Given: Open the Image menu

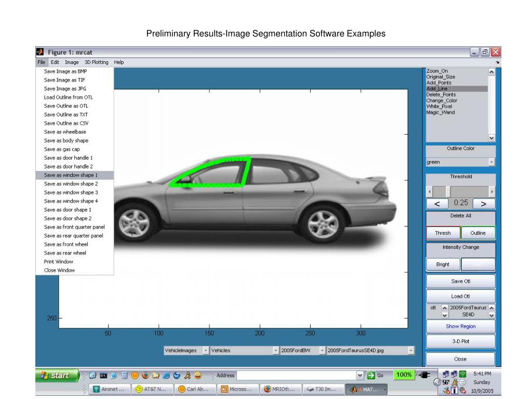Looking at the screenshot, I should click(x=72, y=62).
